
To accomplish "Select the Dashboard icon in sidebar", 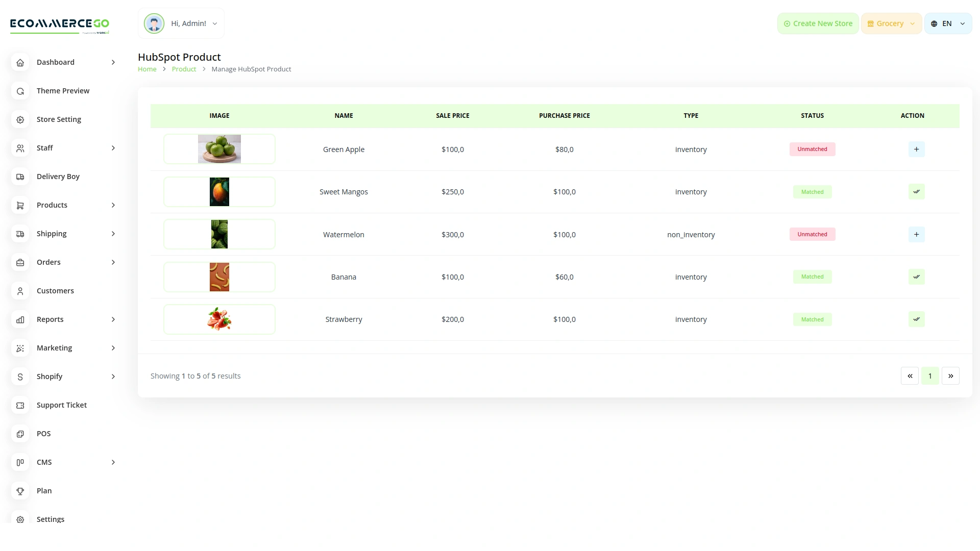I will pos(20,62).
